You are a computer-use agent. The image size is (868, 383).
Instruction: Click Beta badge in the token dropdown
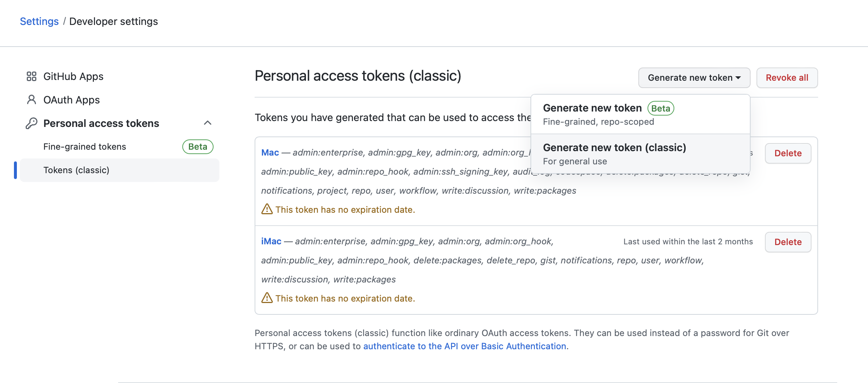click(x=660, y=108)
